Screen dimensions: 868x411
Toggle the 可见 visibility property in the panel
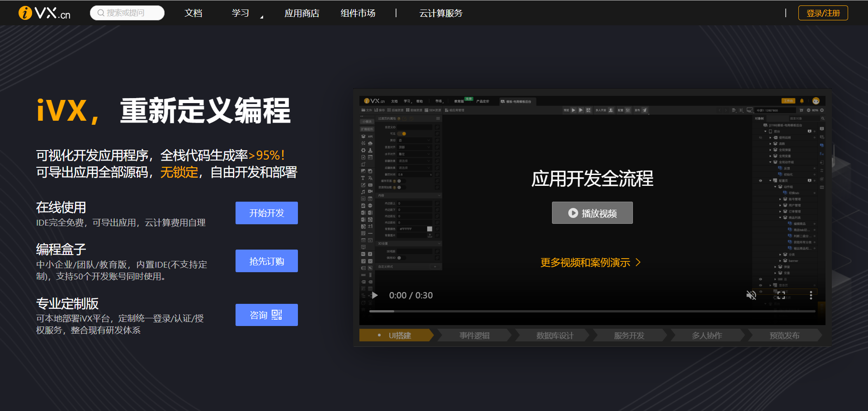(402, 134)
